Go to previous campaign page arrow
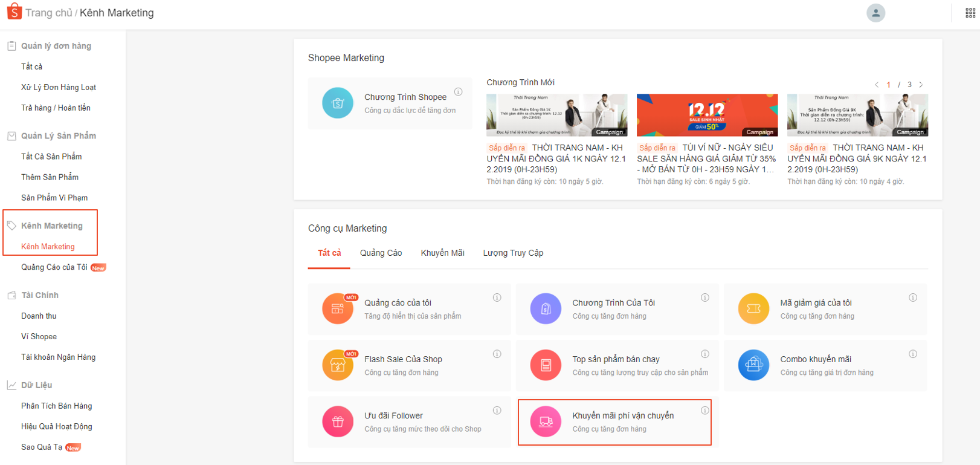 [877, 85]
